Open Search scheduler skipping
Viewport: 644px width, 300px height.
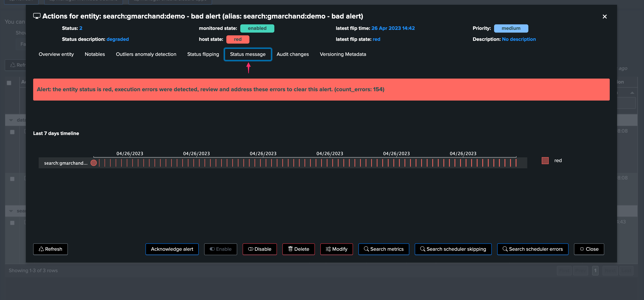click(x=453, y=249)
